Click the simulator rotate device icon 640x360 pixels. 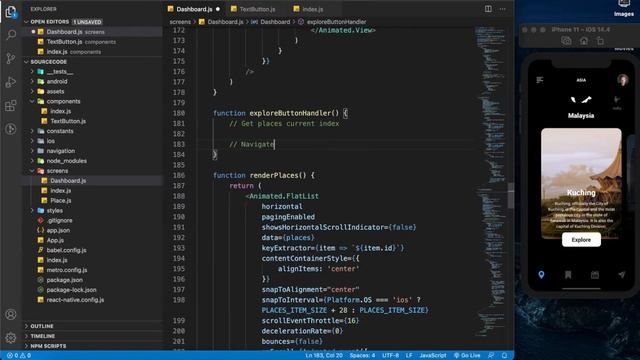click(x=600, y=40)
